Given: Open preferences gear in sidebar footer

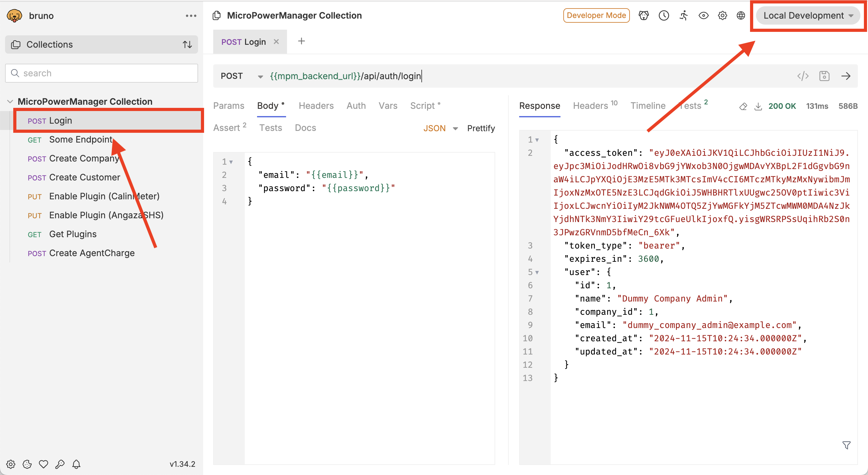Looking at the screenshot, I should 11,464.
